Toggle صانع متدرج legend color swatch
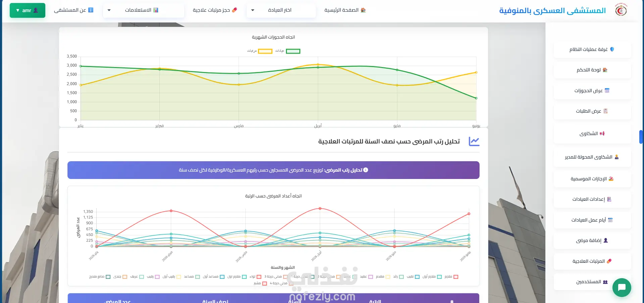Image resolution: width=644 pixels, height=303 pixels. point(108,277)
